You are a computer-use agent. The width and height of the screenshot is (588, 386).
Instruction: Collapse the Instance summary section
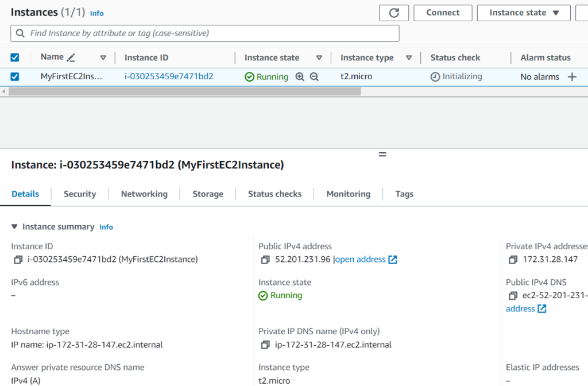tap(14, 226)
